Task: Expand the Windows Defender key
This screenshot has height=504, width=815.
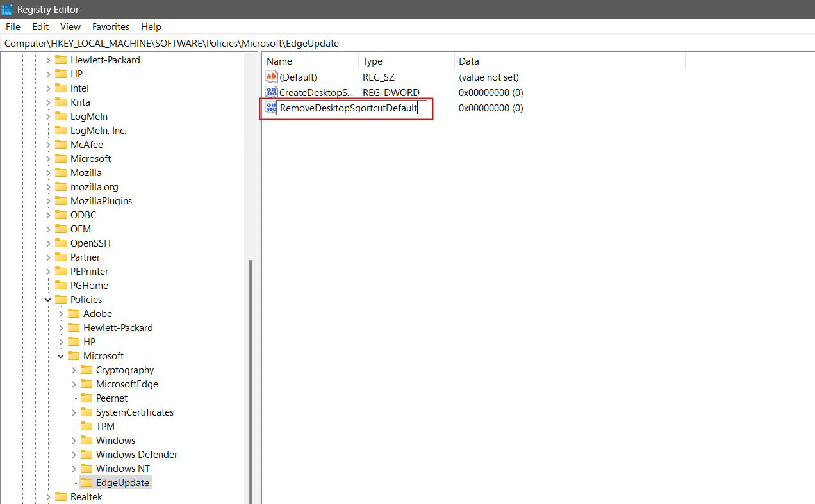Action: click(x=73, y=454)
